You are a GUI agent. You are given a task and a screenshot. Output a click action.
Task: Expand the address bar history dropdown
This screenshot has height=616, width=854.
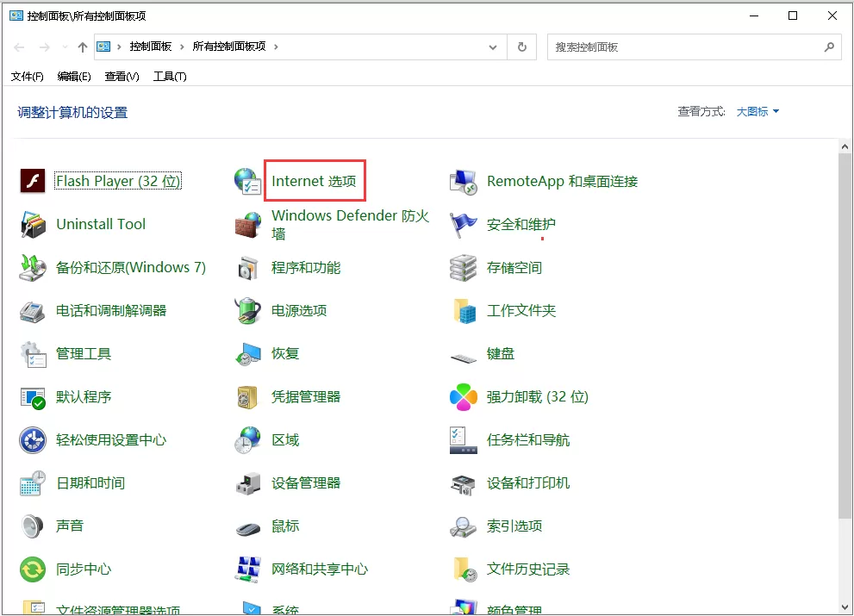point(492,47)
